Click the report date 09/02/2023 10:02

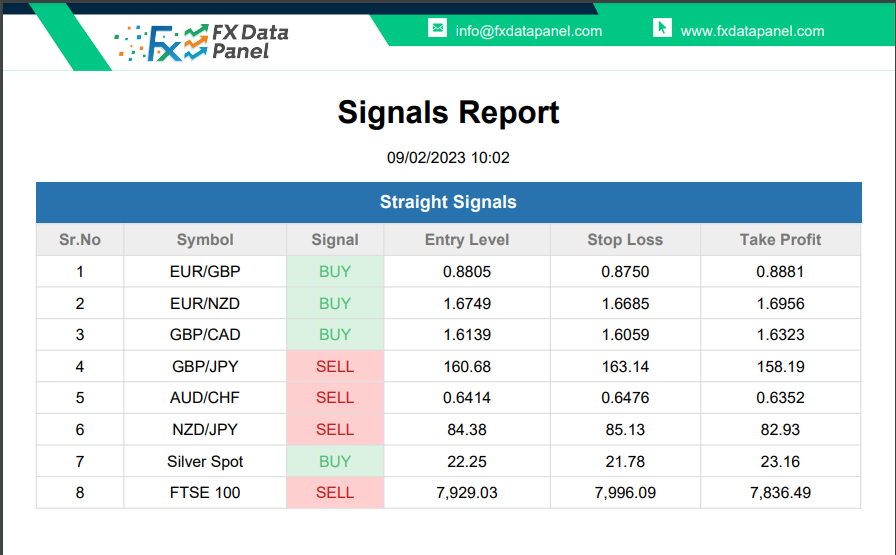point(448,158)
